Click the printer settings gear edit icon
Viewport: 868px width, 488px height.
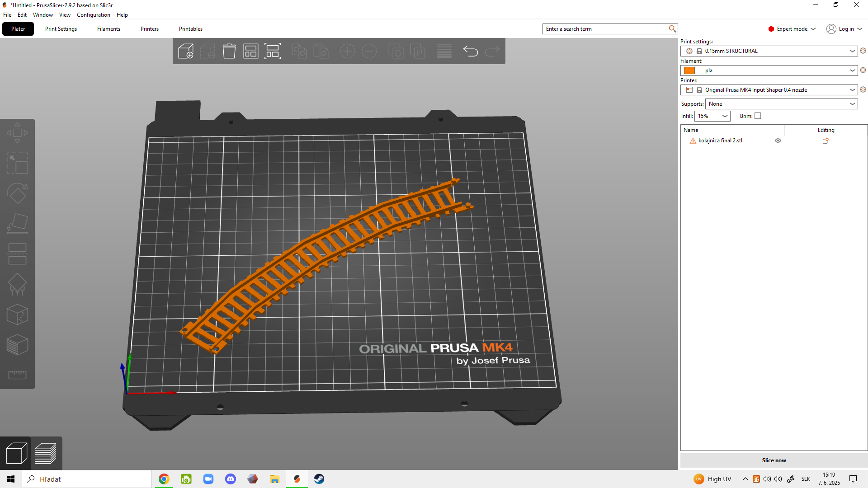(x=863, y=89)
